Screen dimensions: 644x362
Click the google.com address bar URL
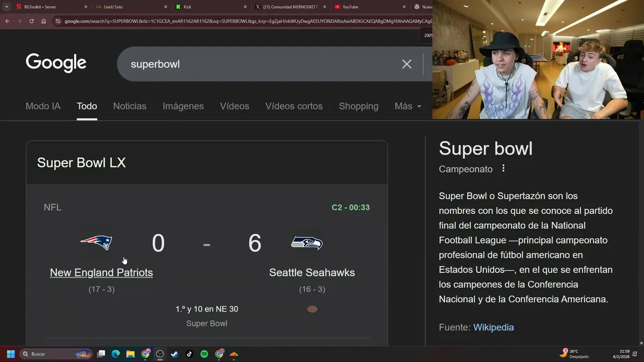(x=248, y=21)
